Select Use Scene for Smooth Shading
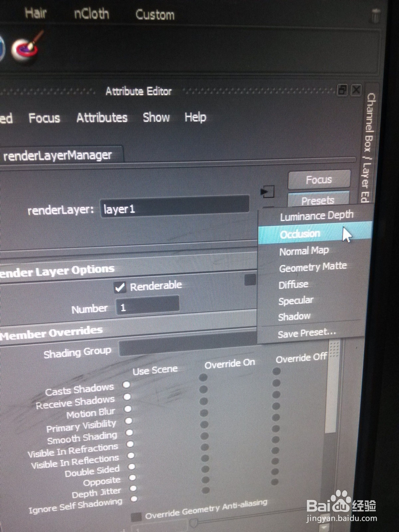This screenshot has height=532, width=399. click(130, 432)
